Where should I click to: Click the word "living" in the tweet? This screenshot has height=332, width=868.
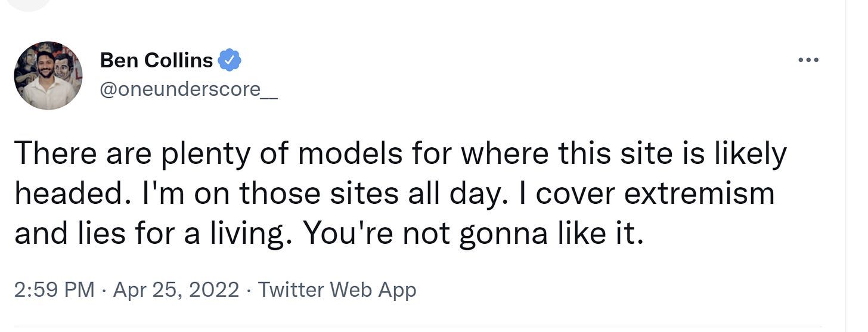(251, 234)
